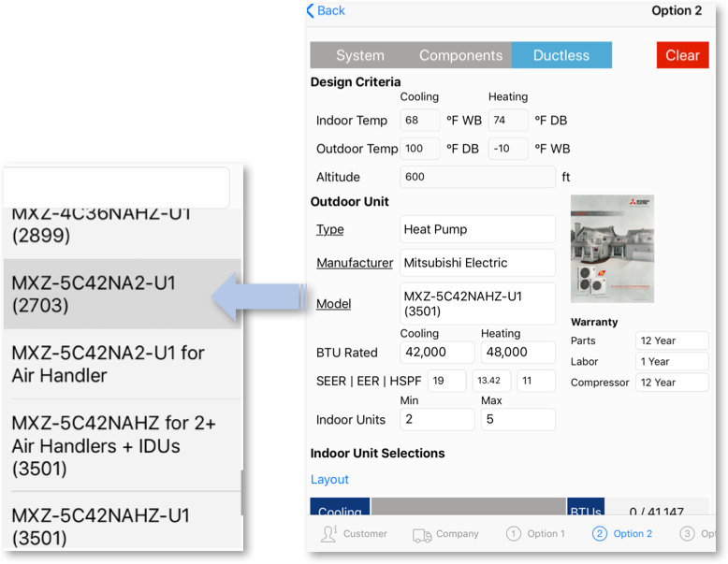Switch to the Ductless tab

[x=561, y=55]
